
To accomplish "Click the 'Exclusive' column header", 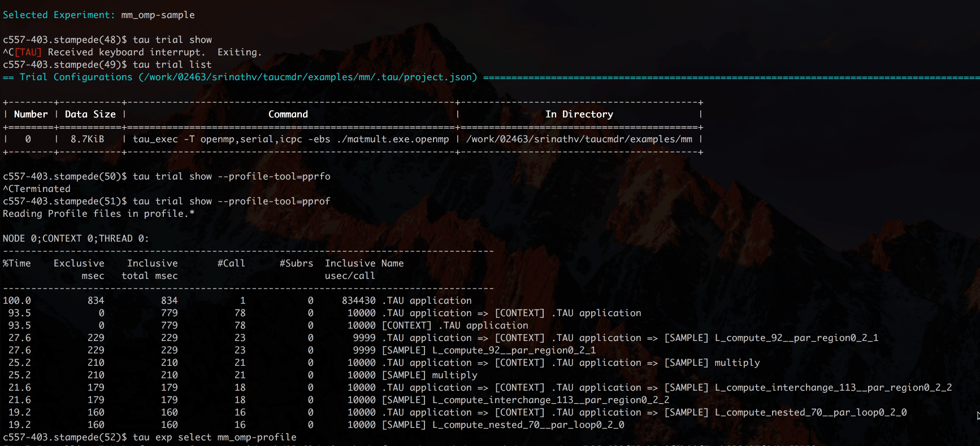I will coord(79,264).
